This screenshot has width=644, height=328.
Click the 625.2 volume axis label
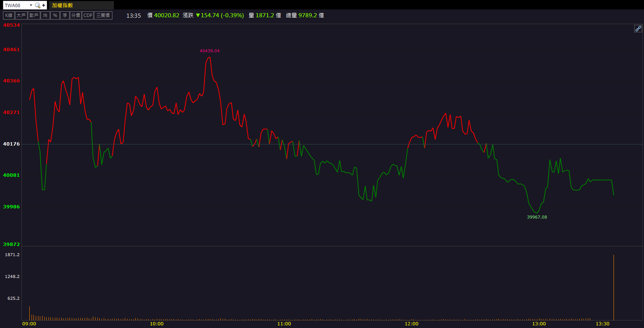[13, 298]
